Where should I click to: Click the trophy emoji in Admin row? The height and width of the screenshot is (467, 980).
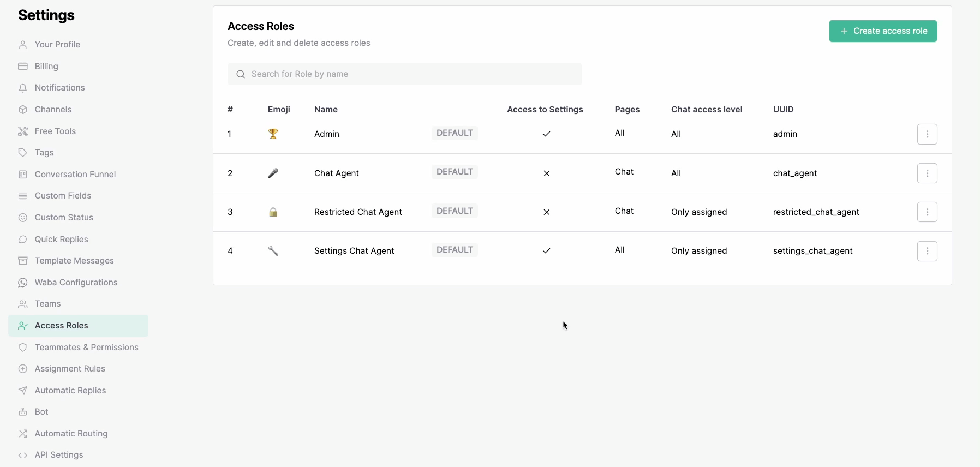(273, 134)
